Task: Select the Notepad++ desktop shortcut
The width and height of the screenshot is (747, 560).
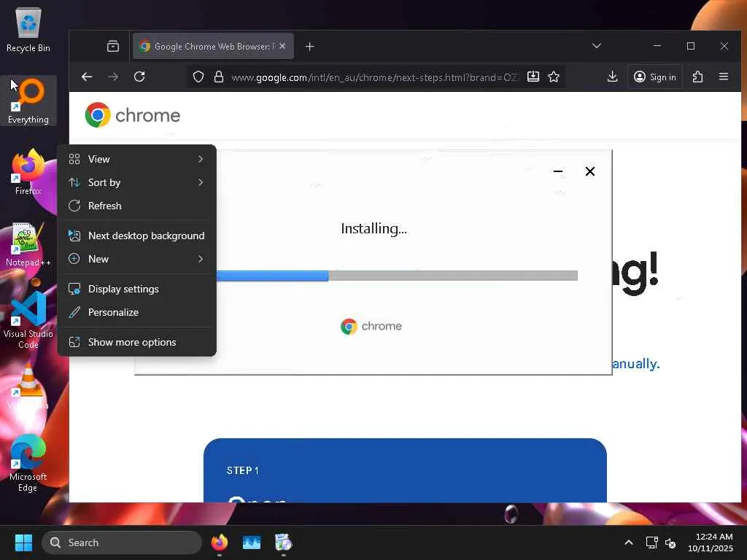Action: 28,244
